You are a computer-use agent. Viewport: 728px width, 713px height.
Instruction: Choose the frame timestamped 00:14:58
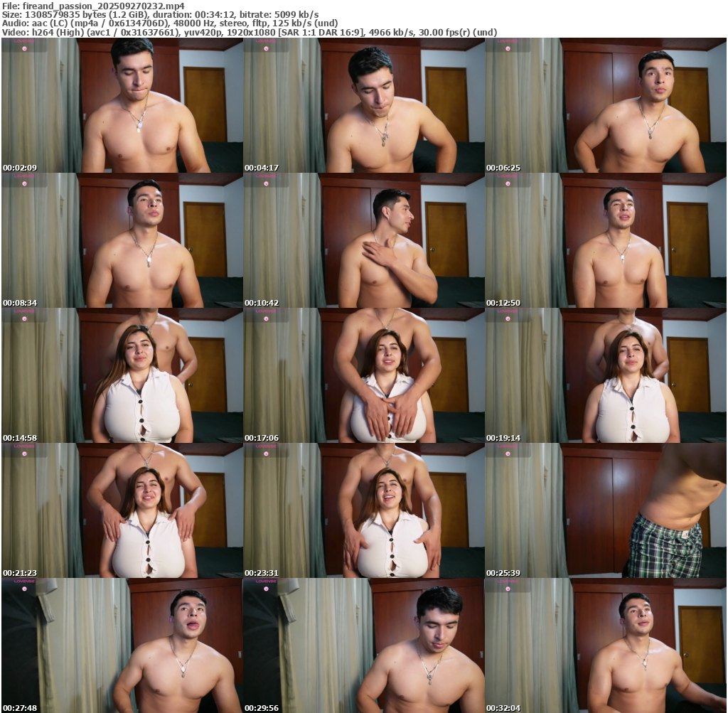122,375
